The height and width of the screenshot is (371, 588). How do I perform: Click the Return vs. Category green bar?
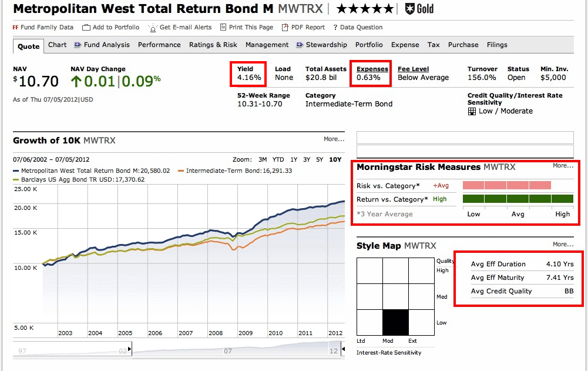[x=518, y=199]
